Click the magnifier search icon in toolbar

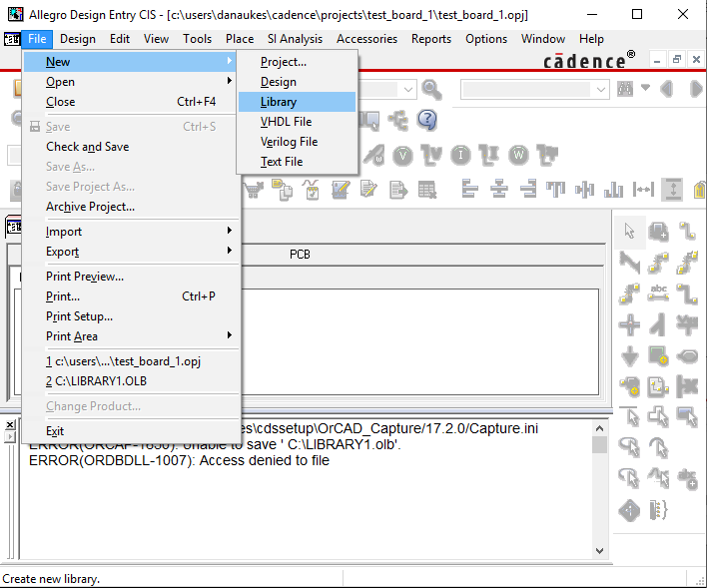431,89
